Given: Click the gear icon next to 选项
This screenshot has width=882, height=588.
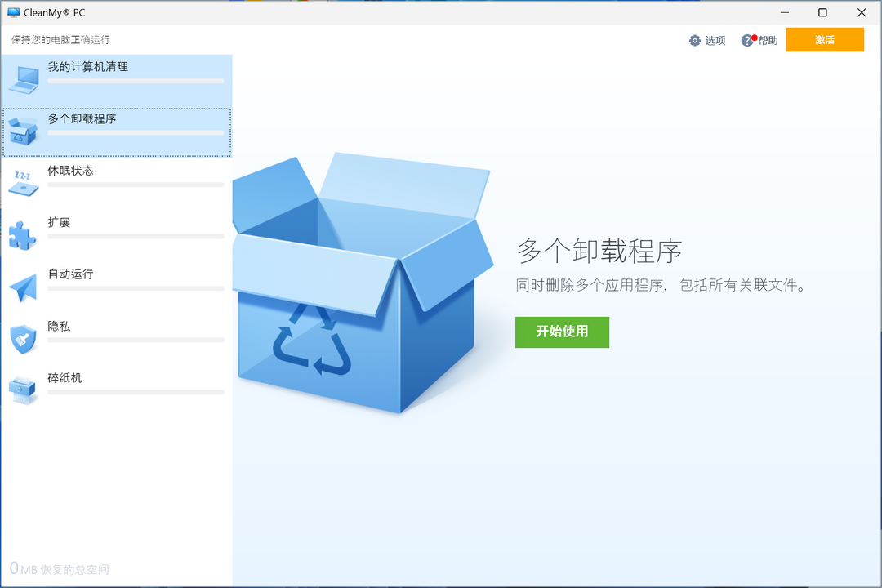Looking at the screenshot, I should point(695,39).
